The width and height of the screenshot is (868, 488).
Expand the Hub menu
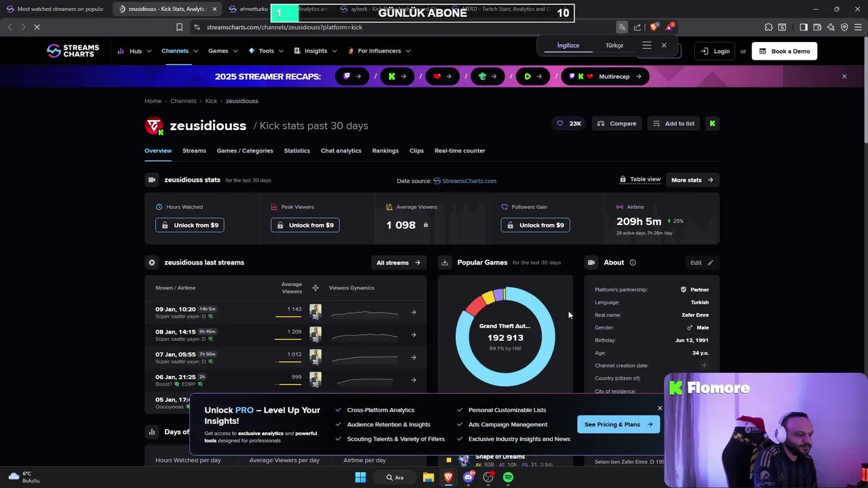pos(134,51)
